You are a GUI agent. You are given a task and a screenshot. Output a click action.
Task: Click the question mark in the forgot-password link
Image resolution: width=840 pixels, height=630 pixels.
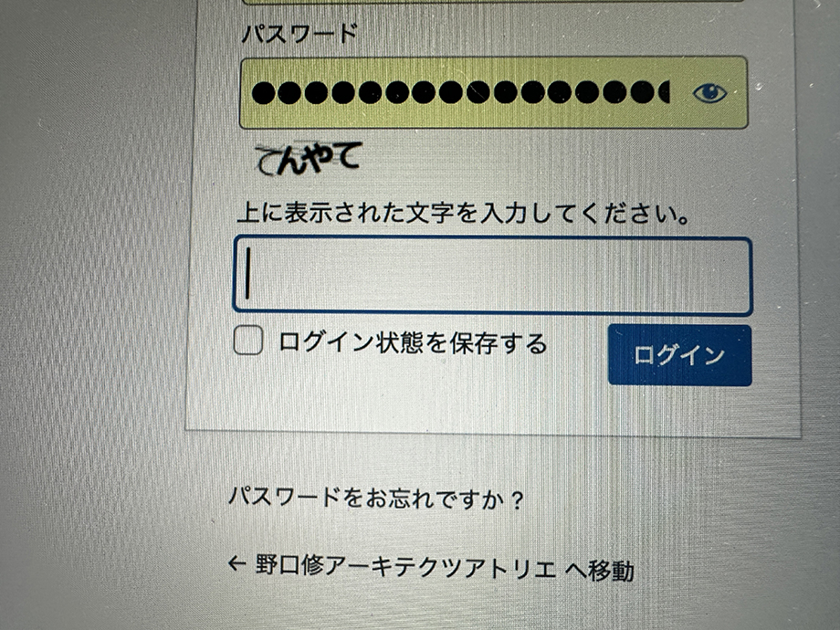coord(517,501)
